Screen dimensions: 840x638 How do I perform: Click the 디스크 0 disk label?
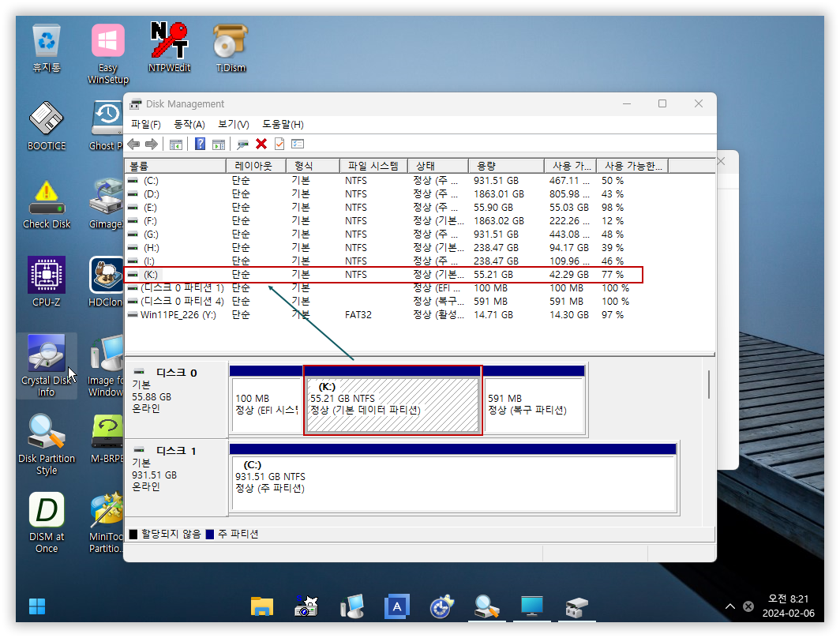[176, 373]
